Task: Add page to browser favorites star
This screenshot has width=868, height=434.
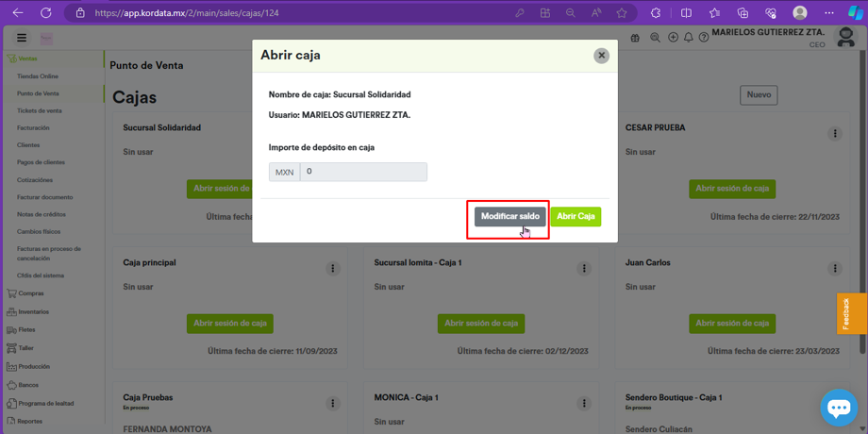Action: point(621,13)
